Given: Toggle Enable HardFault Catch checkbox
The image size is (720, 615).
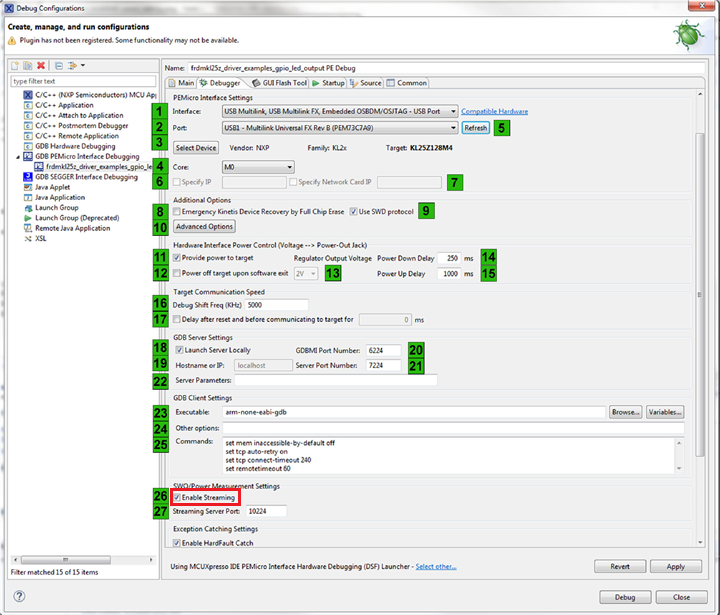Looking at the screenshot, I should (x=177, y=543).
